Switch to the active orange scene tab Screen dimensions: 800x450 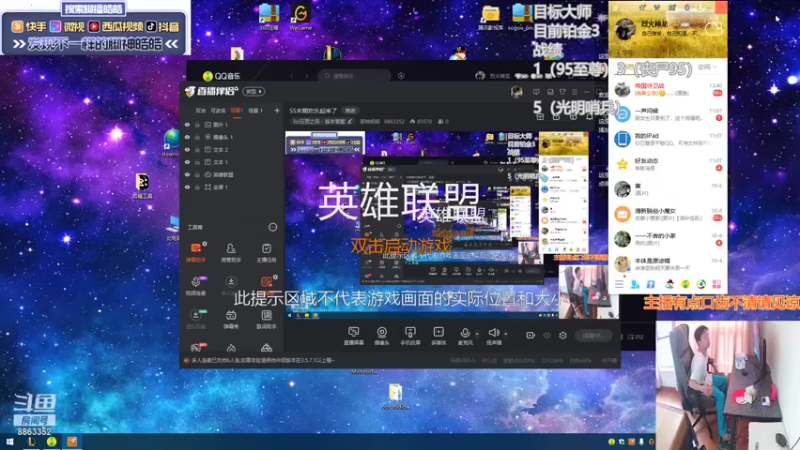click(237, 110)
